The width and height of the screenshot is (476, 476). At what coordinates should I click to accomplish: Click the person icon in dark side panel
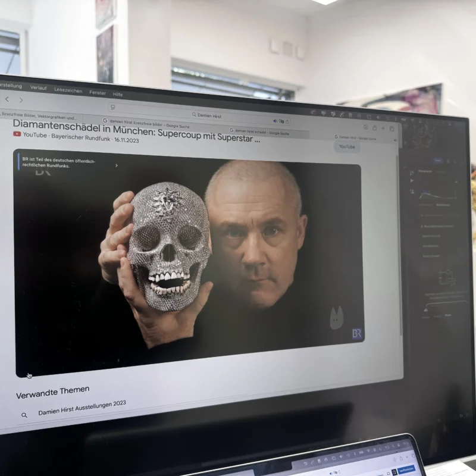coord(412,192)
